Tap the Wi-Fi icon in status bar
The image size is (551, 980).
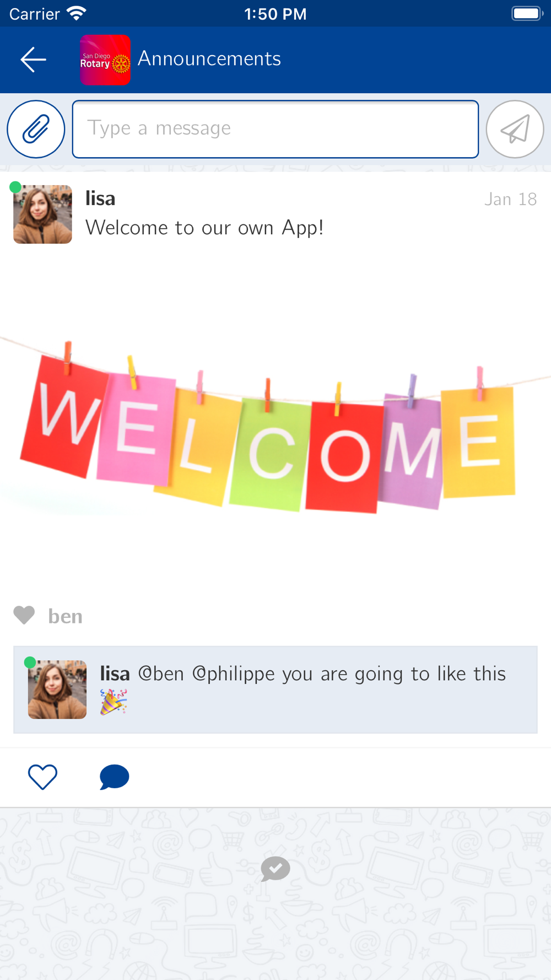(x=76, y=13)
